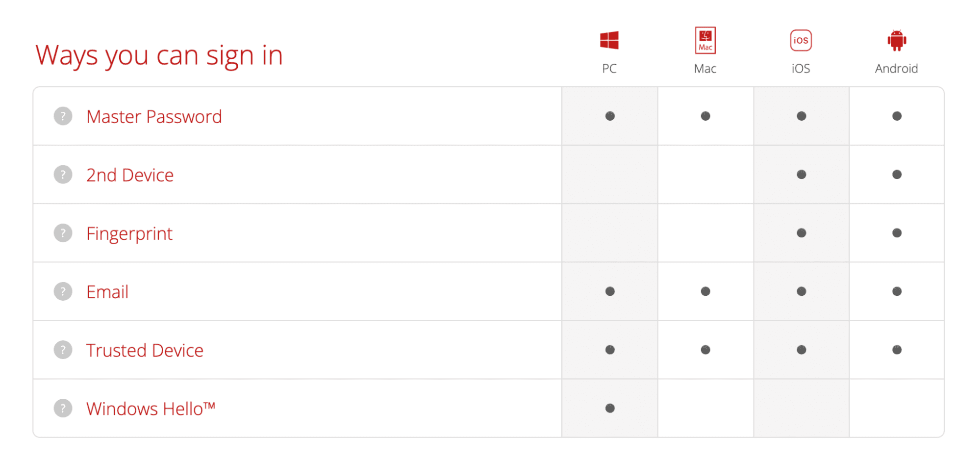Screen dimensions: 980x464
Task: Click the PC column label
Action: [x=609, y=69]
